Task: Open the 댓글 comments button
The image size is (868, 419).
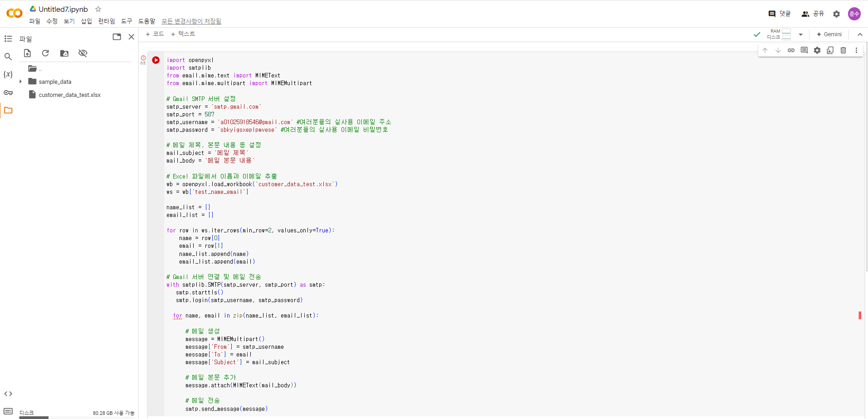Action: [780, 14]
